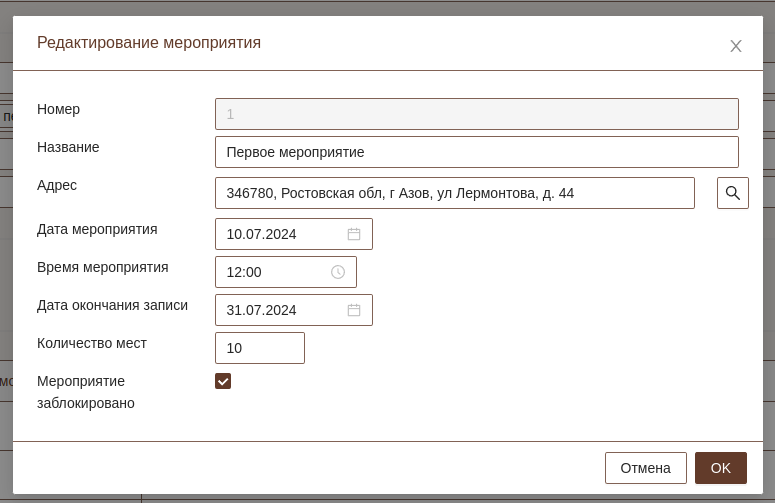The image size is (775, 503).
Task: Click the magnifier icon next to the address field
Action: (x=732, y=193)
